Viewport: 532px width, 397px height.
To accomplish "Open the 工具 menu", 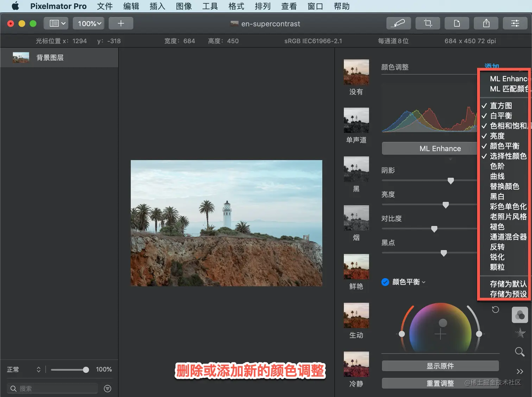I will coord(210,6).
